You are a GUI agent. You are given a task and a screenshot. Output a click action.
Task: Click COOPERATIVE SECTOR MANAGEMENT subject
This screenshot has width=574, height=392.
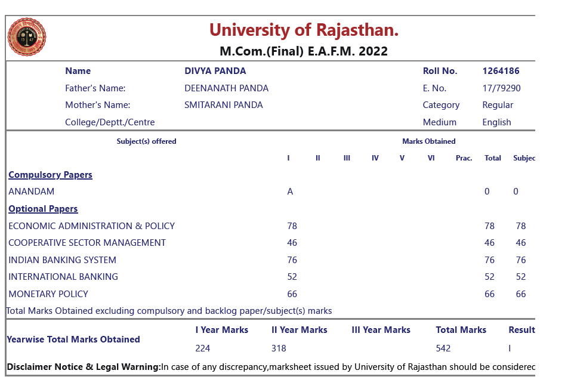pos(87,243)
